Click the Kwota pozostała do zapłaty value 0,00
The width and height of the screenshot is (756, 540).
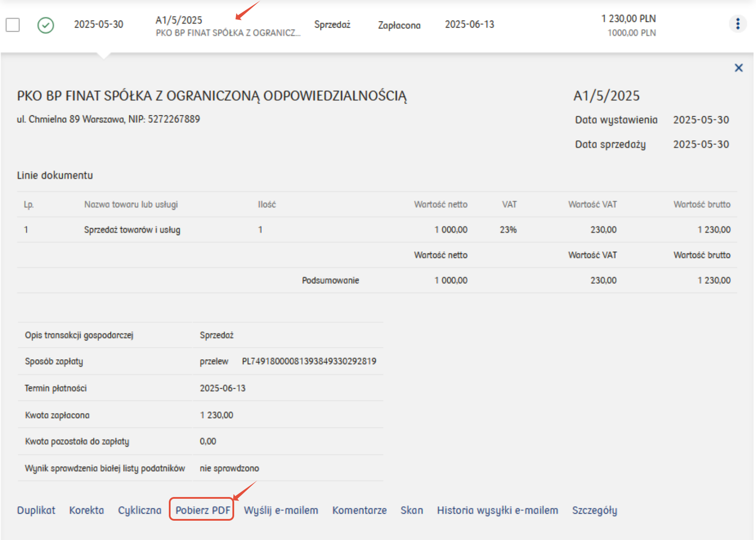[208, 441]
